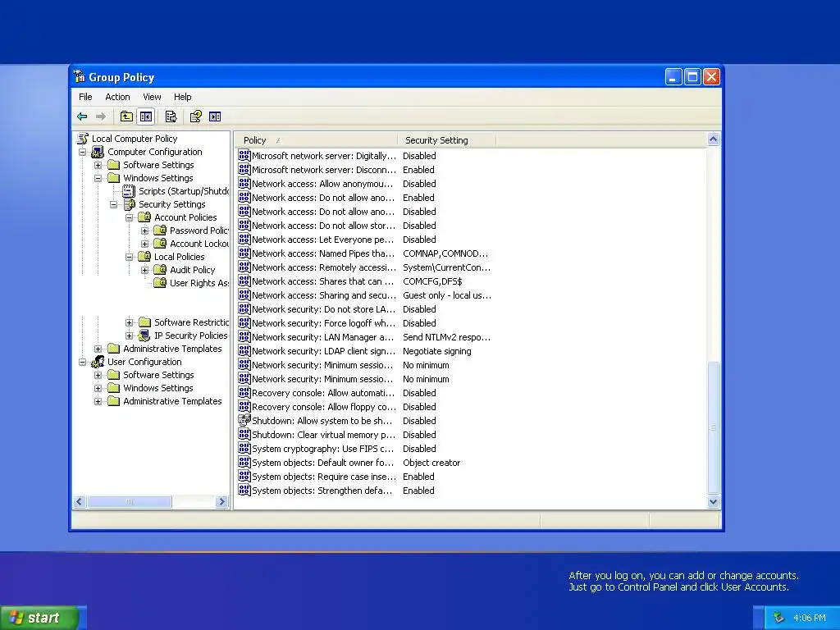
Task: Click the policy list scroll down arrow
Action: click(x=713, y=502)
